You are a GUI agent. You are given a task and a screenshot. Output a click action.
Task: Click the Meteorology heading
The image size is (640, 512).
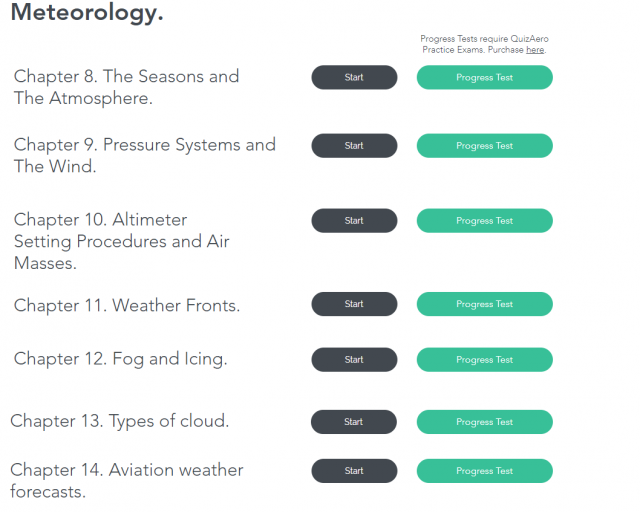click(87, 15)
